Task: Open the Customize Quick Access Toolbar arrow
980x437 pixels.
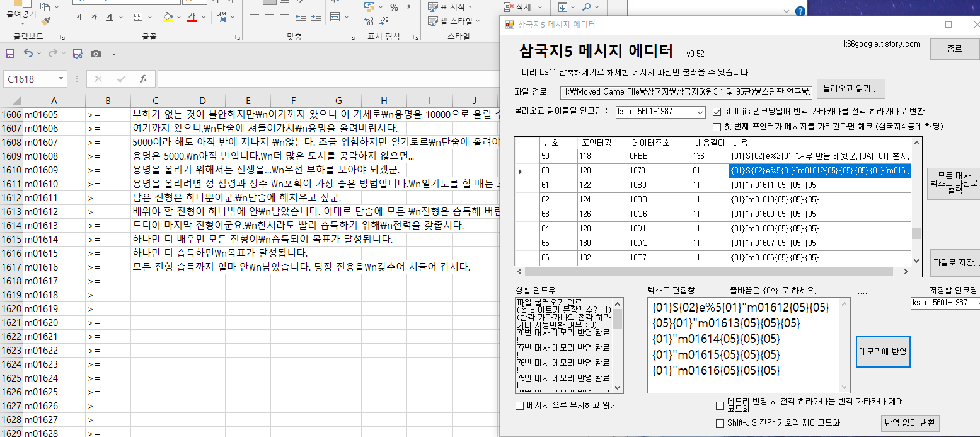Action: pos(113,54)
